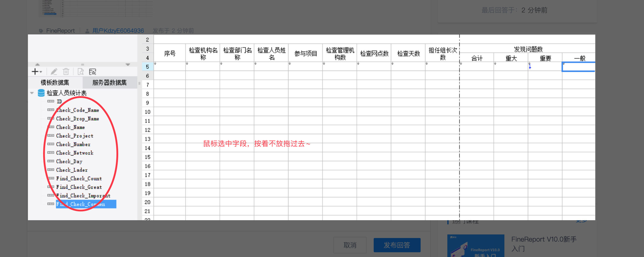Click the 检查人员姓名 header cell
The width and height of the screenshot is (644, 257).
point(272,53)
